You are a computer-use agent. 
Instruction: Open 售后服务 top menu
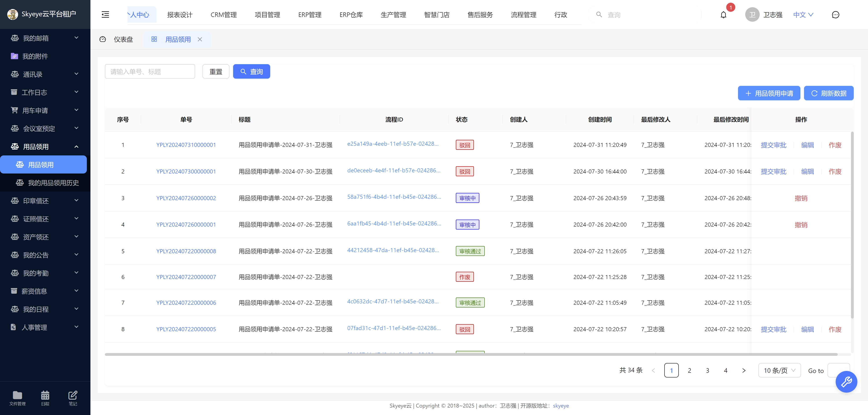pyautogui.click(x=480, y=15)
